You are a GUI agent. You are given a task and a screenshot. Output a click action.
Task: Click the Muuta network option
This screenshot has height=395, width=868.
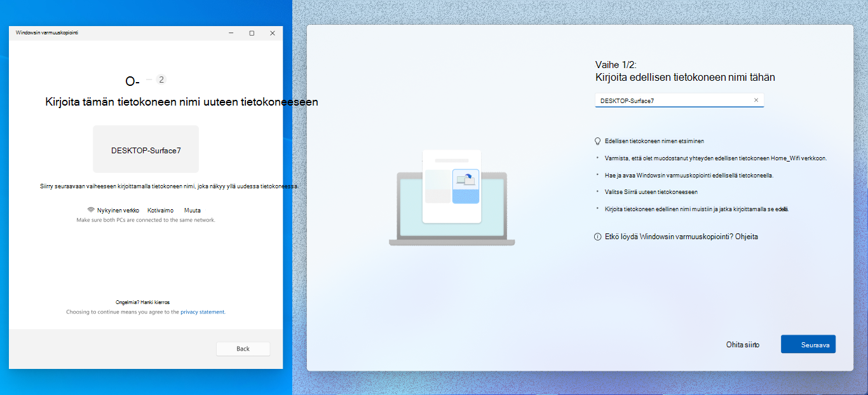tap(193, 210)
